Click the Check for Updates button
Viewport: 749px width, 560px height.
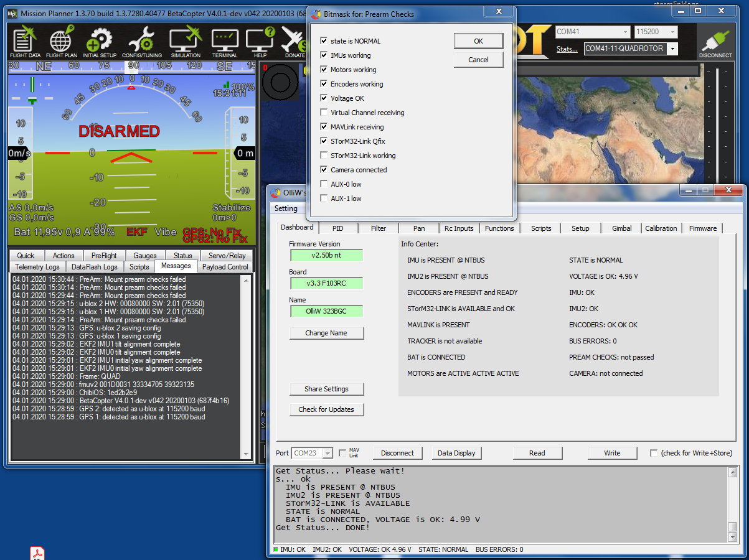326,409
